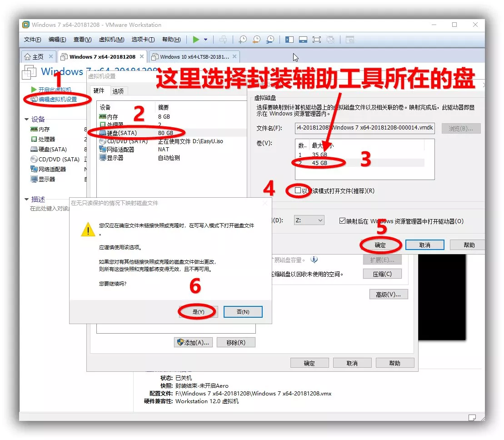The height and width of the screenshot is (440, 504).
Task: Click the 编辑虚拟机设置 link
Action: pos(58,99)
